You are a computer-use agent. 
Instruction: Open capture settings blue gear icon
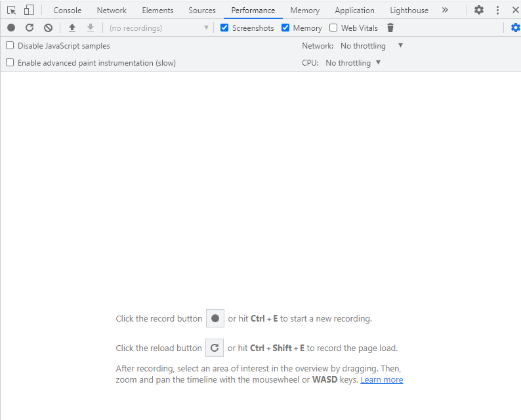click(515, 28)
